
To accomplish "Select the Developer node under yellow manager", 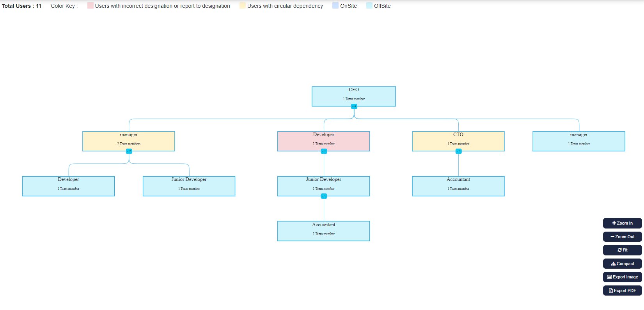I will [x=68, y=186].
